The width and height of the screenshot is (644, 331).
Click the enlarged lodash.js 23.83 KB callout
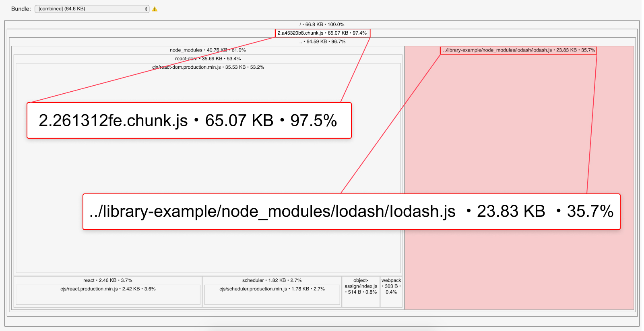pos(351,212)
